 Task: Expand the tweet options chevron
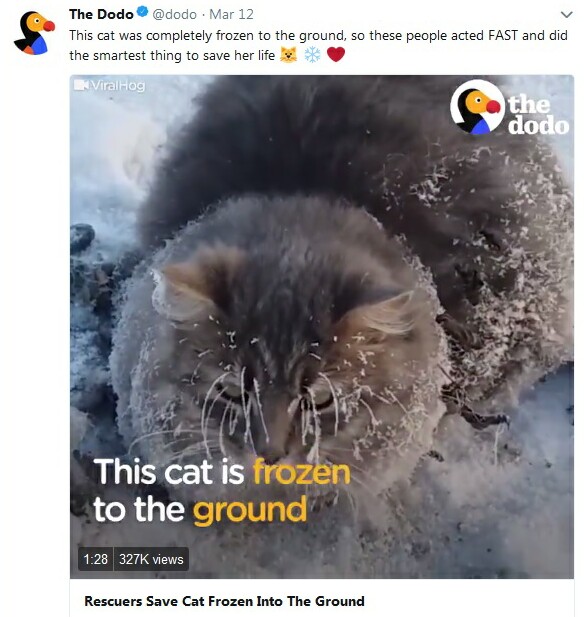click(566, 15)
